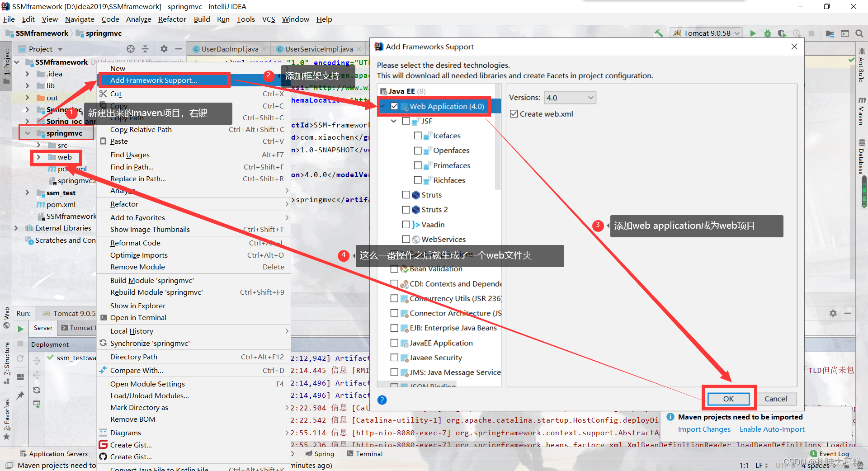Open the Favorites tool window strip
The image size is (868, 471).
(x=6, y=419)
